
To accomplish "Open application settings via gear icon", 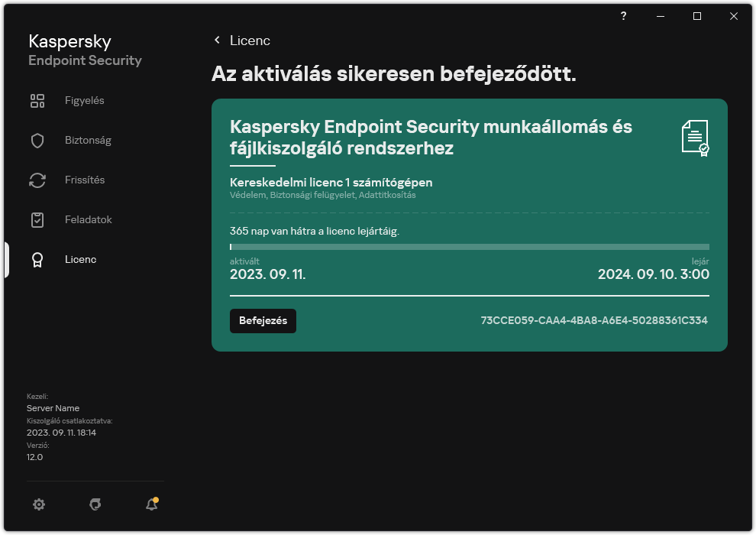I will coord(38,504).
